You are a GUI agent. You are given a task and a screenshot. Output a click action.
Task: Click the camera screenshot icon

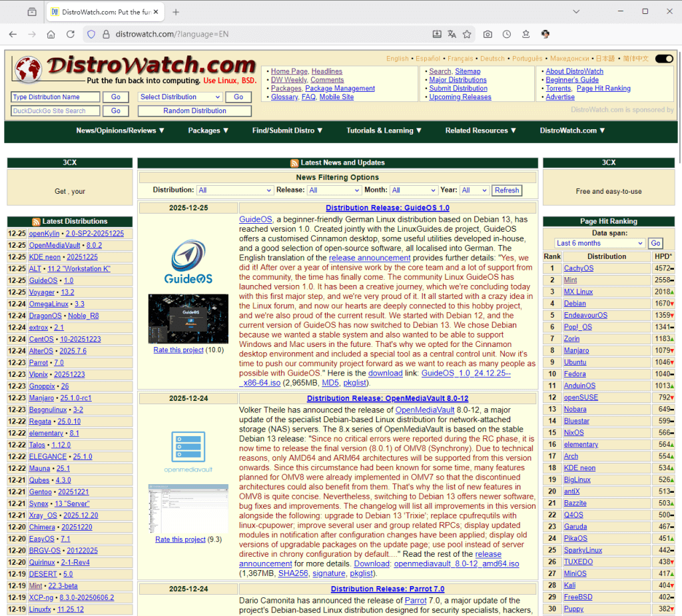click(x=488, y=34)
